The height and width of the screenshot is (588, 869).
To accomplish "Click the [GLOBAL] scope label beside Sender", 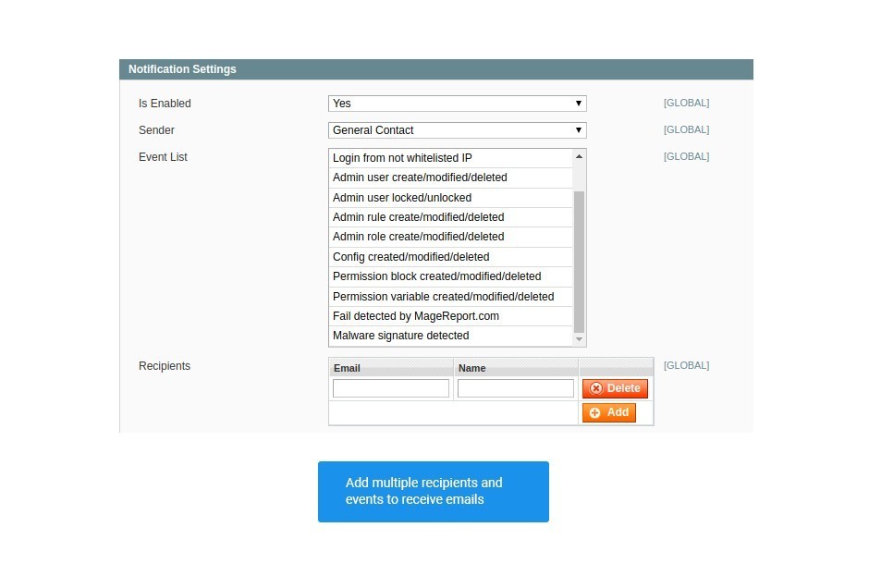I will 686,129.
